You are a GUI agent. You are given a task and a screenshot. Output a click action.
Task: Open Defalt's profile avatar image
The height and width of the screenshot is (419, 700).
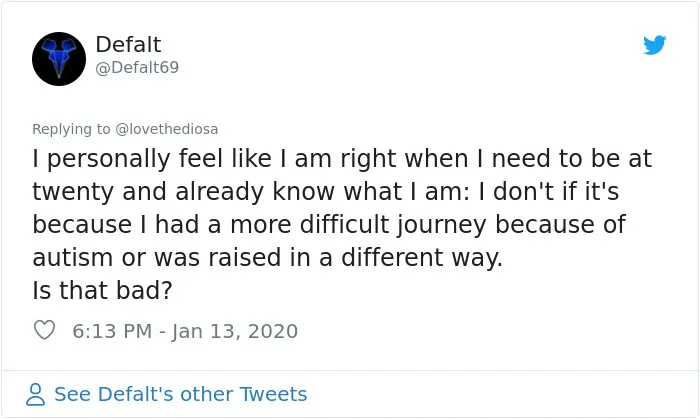59,59
